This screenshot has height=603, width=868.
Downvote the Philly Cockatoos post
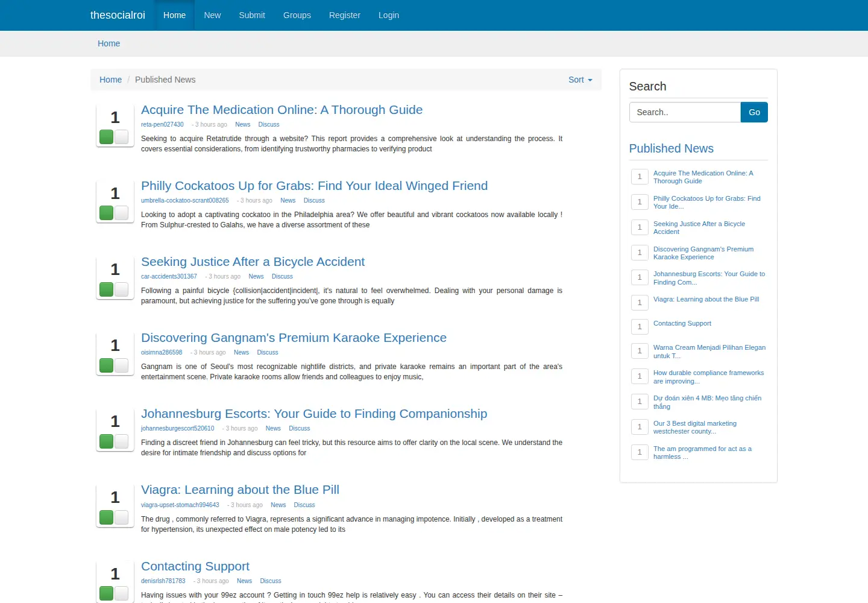tap(121, 213)
